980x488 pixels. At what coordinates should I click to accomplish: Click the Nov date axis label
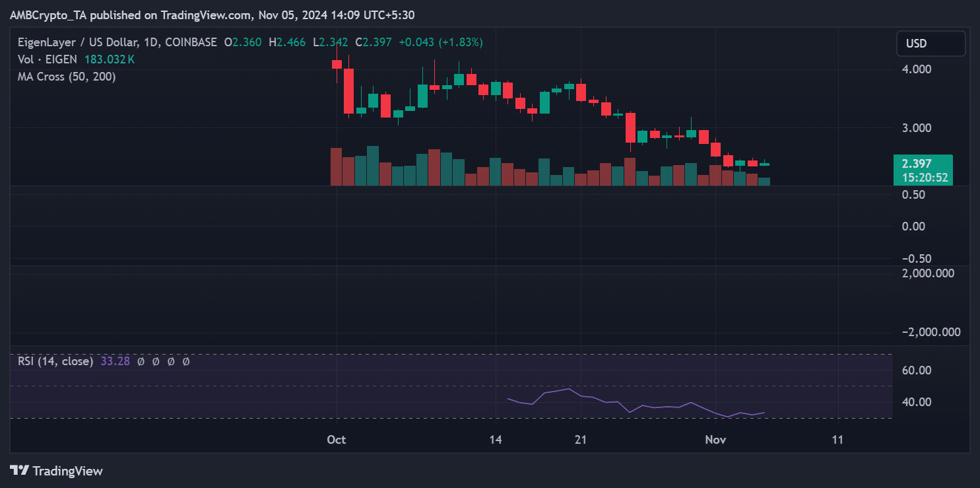[715, 440]
